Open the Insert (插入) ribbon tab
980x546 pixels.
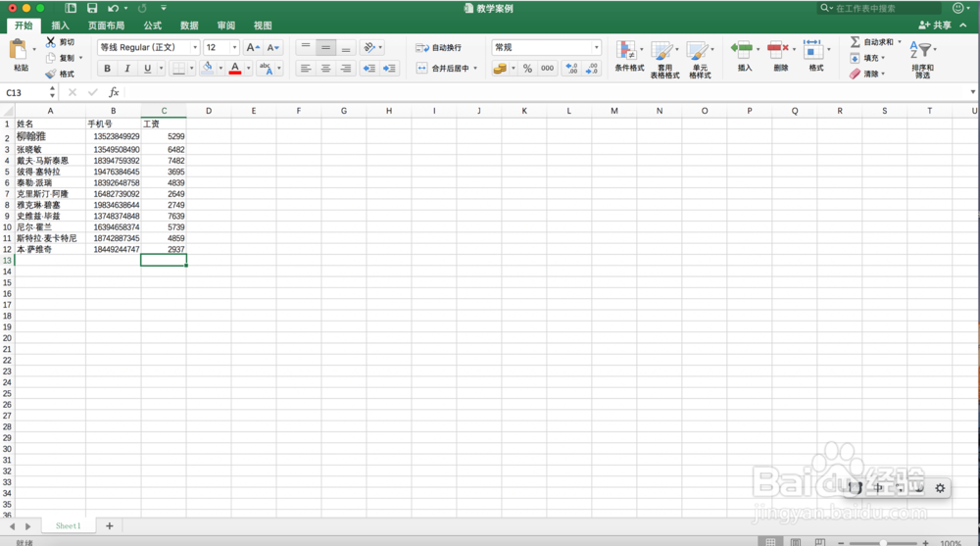(x=60, y=25)
